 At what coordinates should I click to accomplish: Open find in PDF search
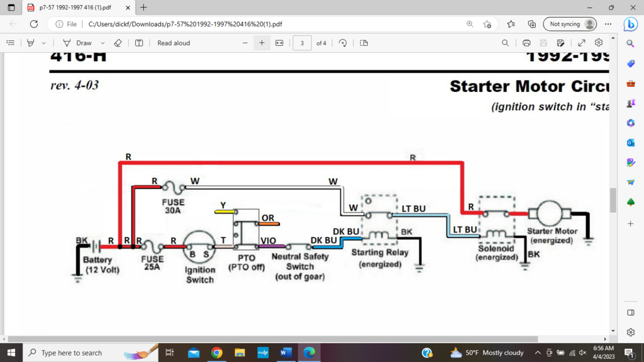click(x=505, y=43)
